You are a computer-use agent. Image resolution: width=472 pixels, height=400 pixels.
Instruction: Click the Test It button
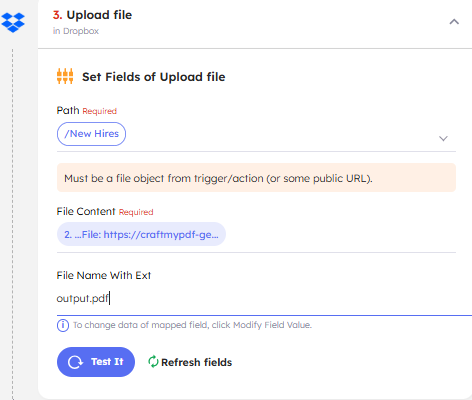(96, 362)
